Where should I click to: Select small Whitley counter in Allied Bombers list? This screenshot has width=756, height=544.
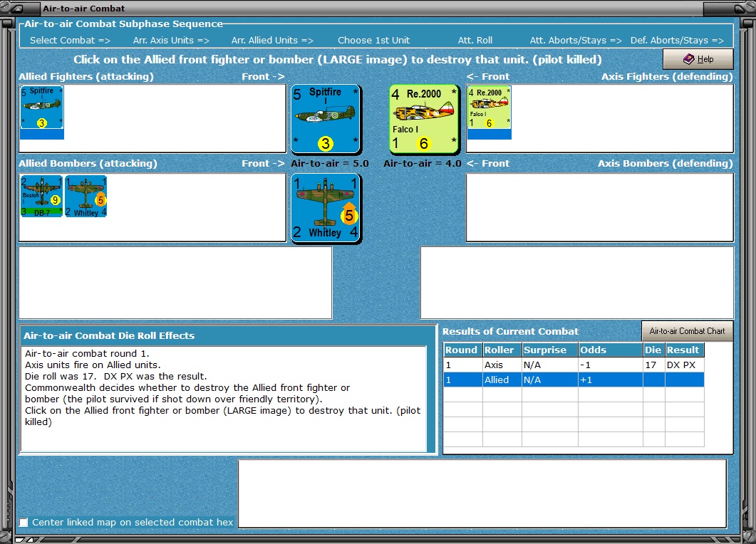[86, 196]
